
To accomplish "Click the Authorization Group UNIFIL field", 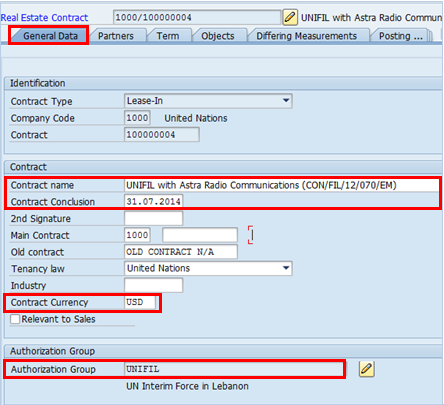I will pyautogui.click(x=234, y=369).
